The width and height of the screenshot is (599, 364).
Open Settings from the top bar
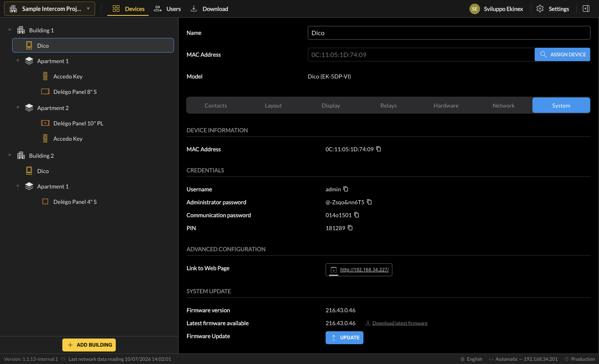tap(553, 8)
